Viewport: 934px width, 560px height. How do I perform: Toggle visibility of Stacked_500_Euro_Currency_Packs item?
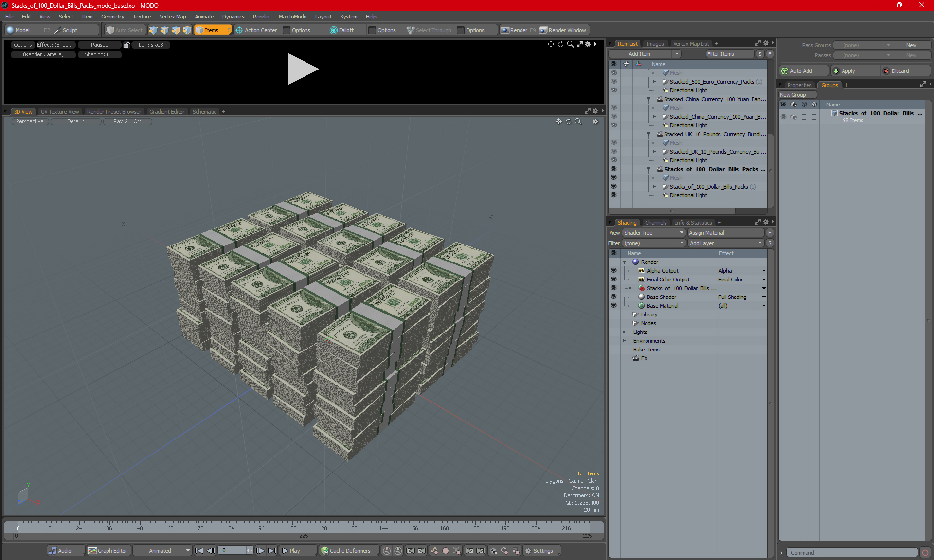pyautogui.click(x=613, y=82)
